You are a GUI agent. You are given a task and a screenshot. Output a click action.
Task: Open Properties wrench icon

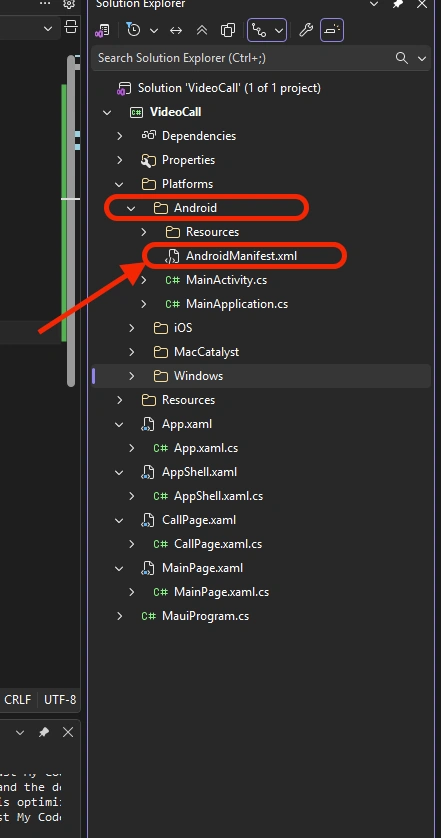pos(306,30)
